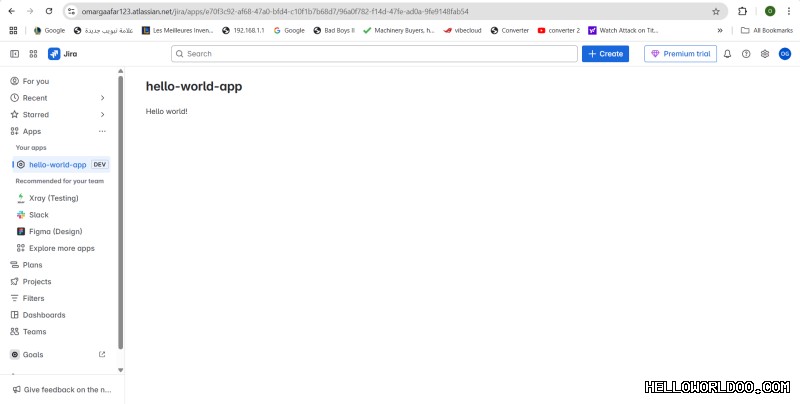This screenshot has height=404, width=800.
Task: Focus the Jira search field
Action: click(374, 54)
